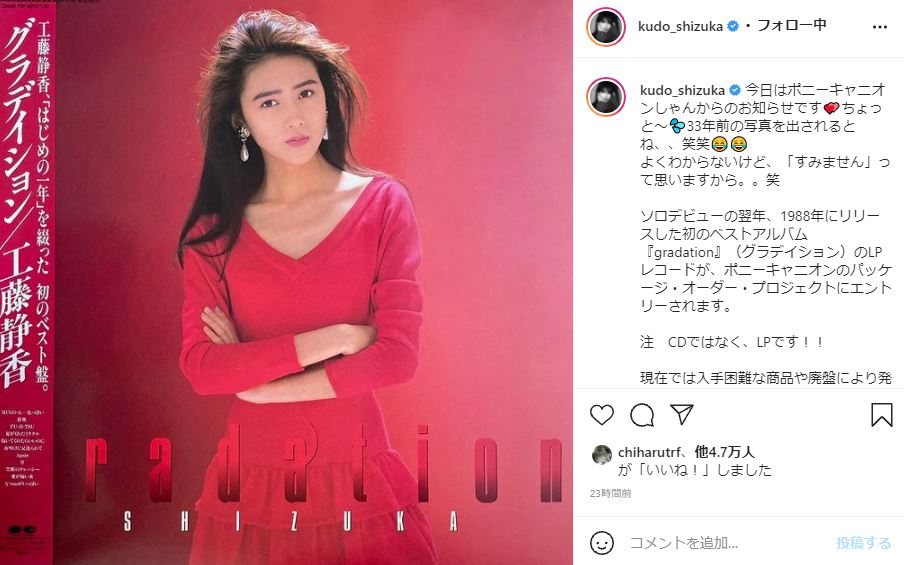The width and height of the screenshot is (904, 565).
Task: Open comments via the speech bubble icon
Action: [x=642, y=415]
